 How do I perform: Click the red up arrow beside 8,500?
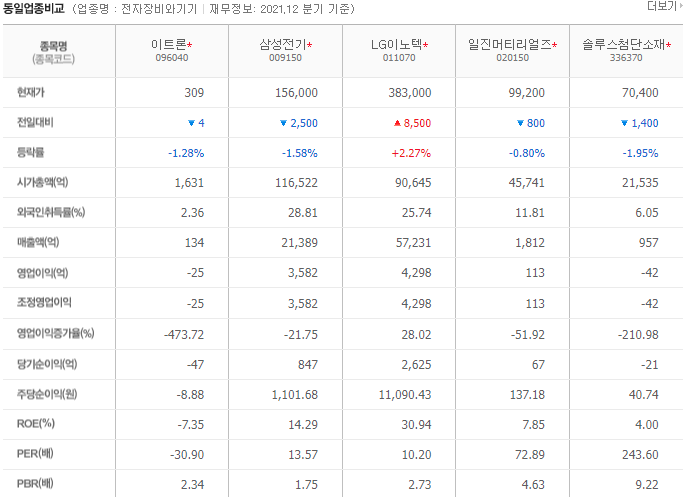point(397,123)
